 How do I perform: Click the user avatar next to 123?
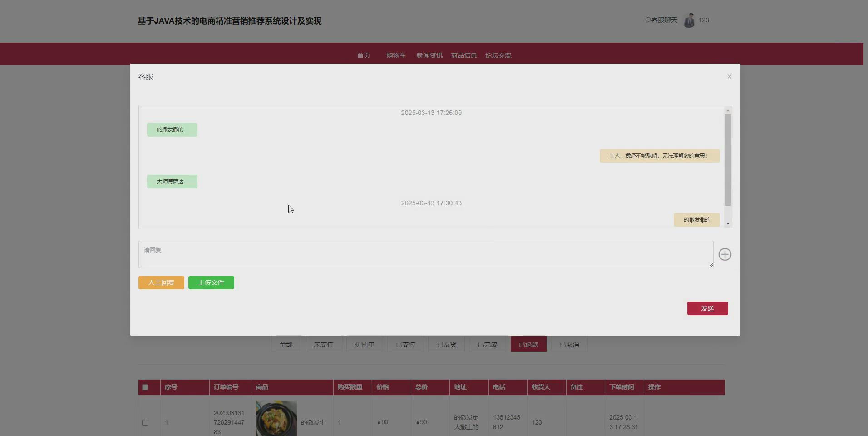point(689,20)
